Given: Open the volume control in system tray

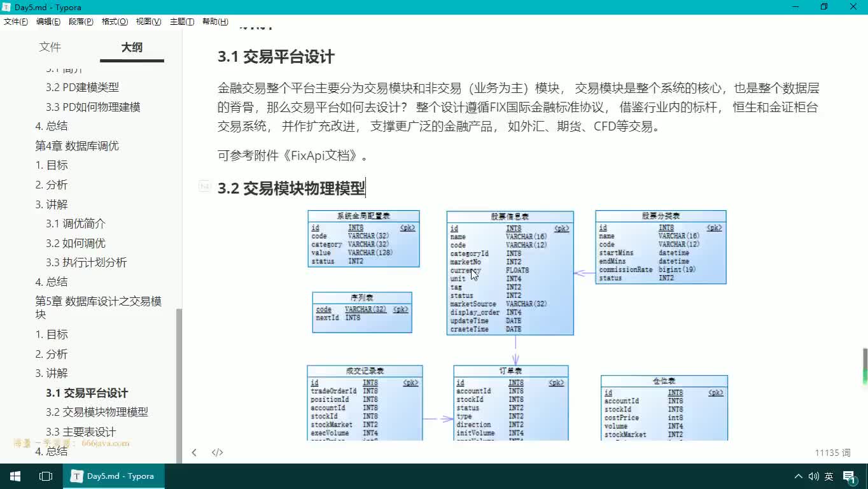Looking at the screenshot, I should (813, 476).
